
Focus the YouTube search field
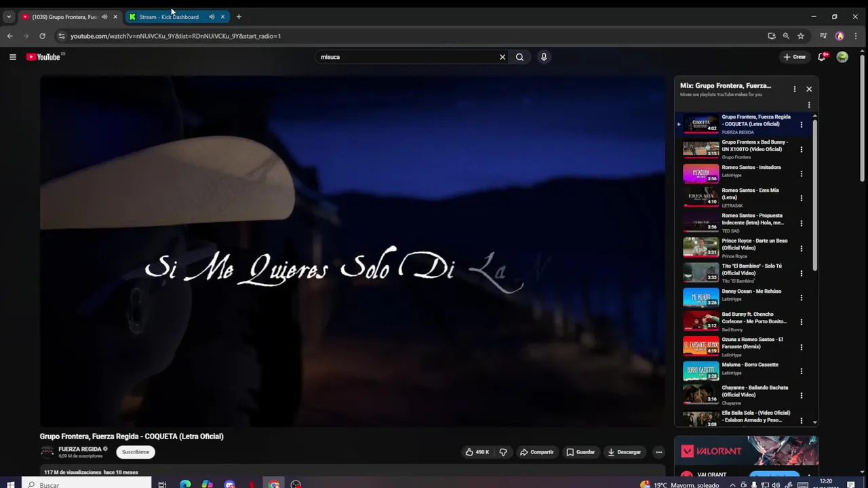(x=407, y=57)
